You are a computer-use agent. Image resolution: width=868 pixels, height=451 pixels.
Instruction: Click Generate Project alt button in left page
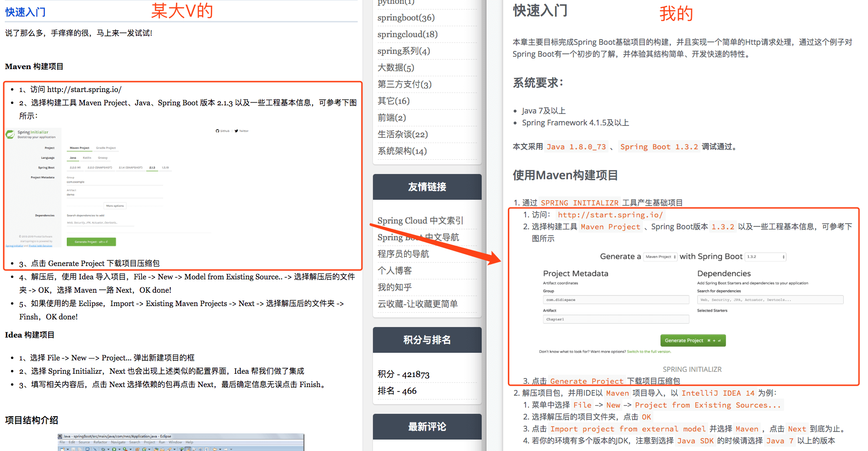click(x=91, y=242)
